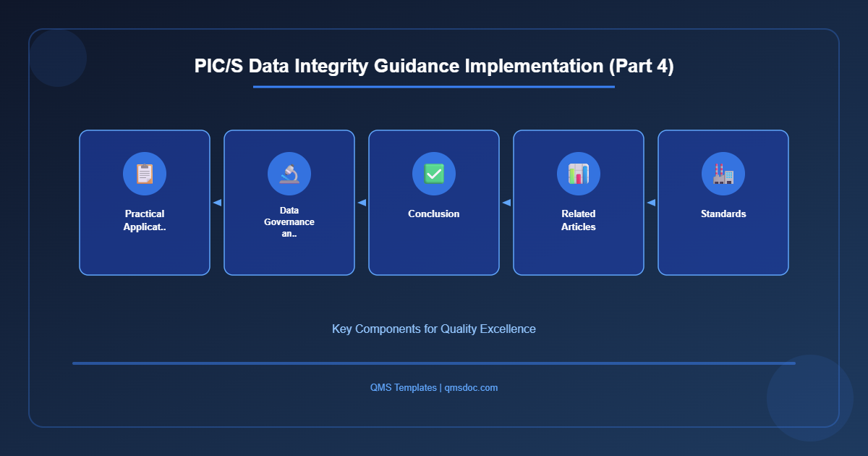
Task: Open the books icon on Related Articles card
Action: 579,173
